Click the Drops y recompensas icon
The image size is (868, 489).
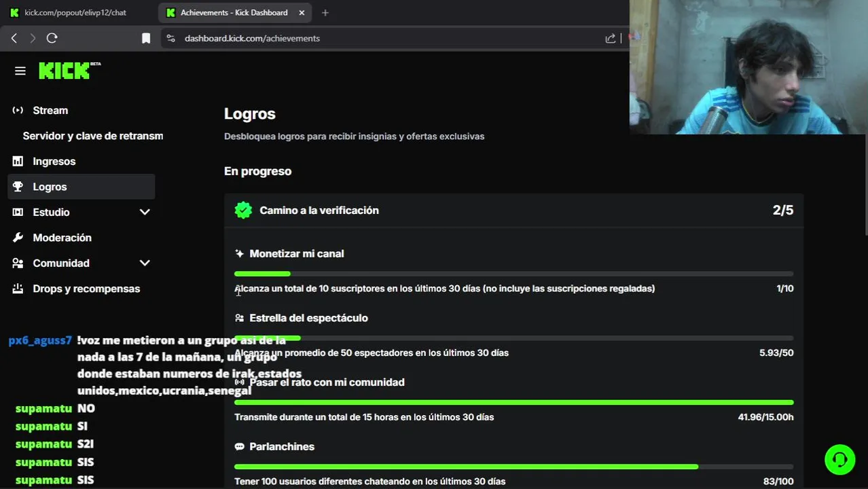pos(18,289)
